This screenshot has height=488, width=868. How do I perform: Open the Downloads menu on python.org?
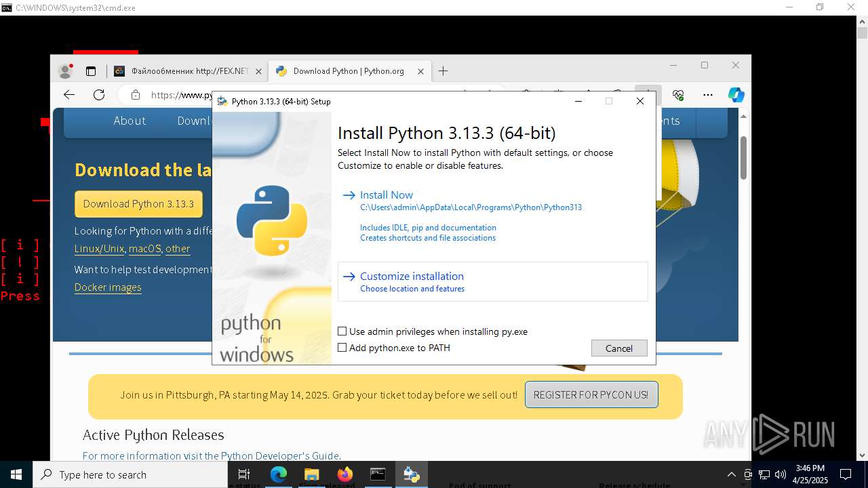click(x=195, y=121)
